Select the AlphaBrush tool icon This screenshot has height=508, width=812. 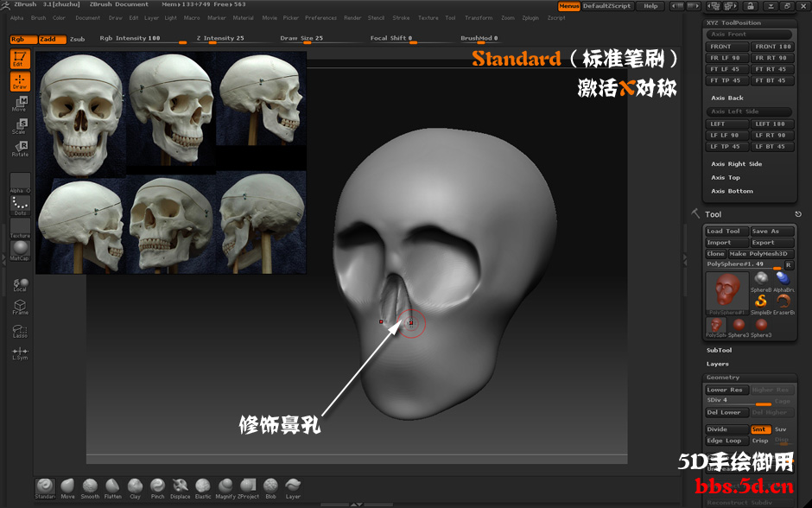pyautogui.click(x=783, y=282)
